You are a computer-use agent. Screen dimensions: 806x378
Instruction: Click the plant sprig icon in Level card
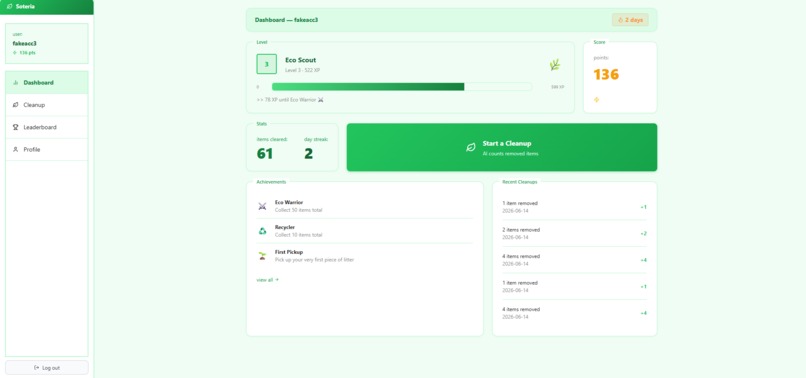555,65
